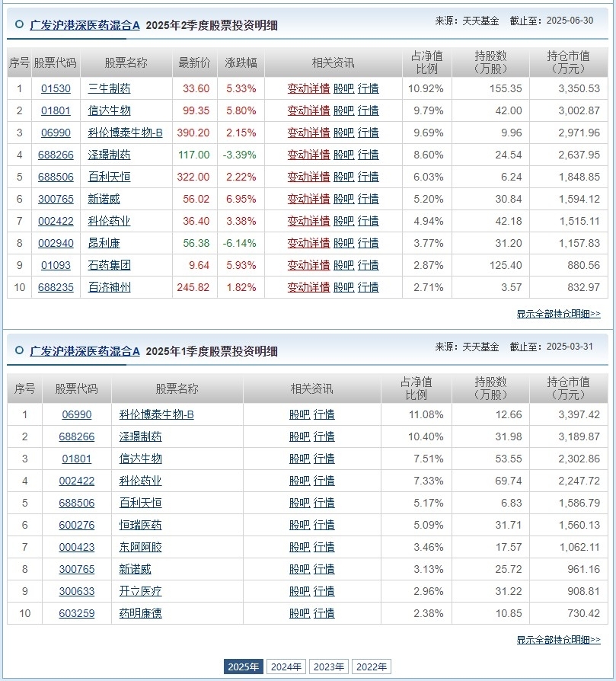616x681 pixels.
Task: Select the active 2025年 tab
Action: (243, 667)
